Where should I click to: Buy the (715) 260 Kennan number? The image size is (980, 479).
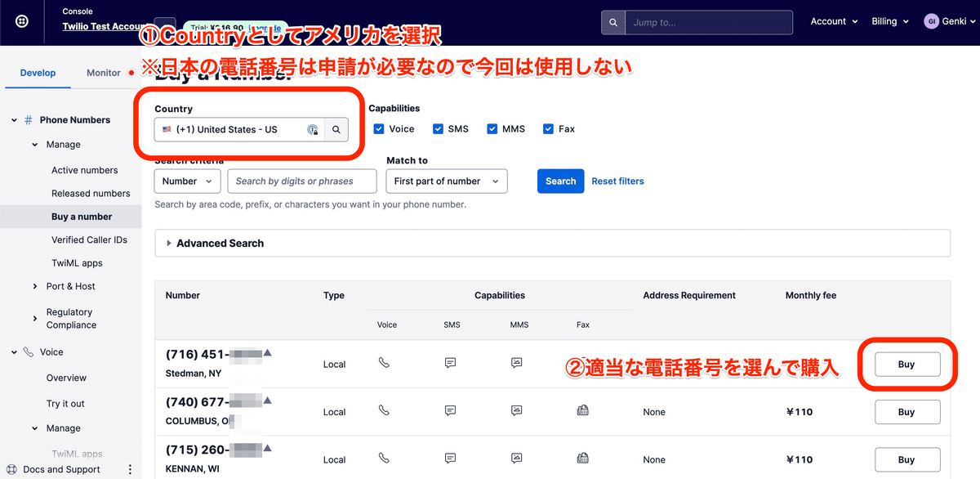pyautogui.click(x=906, y=459)
